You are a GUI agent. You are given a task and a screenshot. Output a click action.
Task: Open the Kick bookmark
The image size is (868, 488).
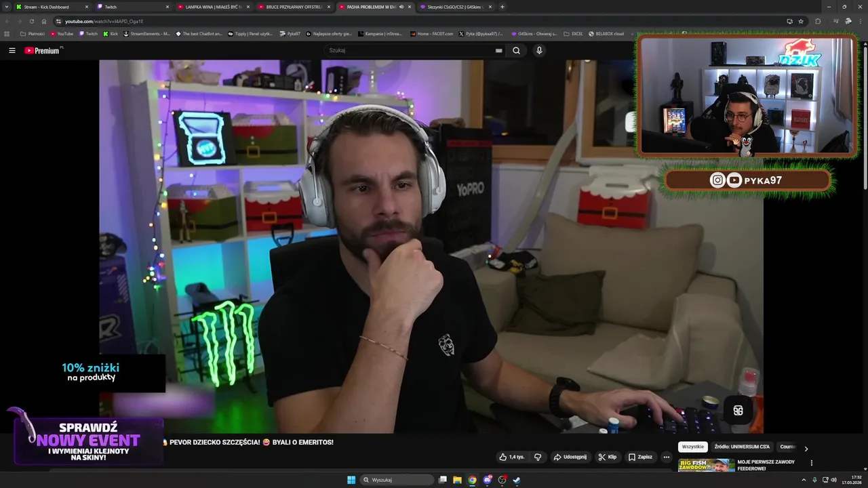[111, 33]
